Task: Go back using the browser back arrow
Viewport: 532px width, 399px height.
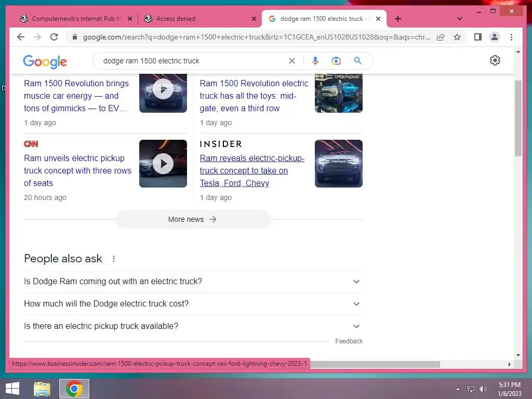Action: pyautogui.click(x=21, y=37)
